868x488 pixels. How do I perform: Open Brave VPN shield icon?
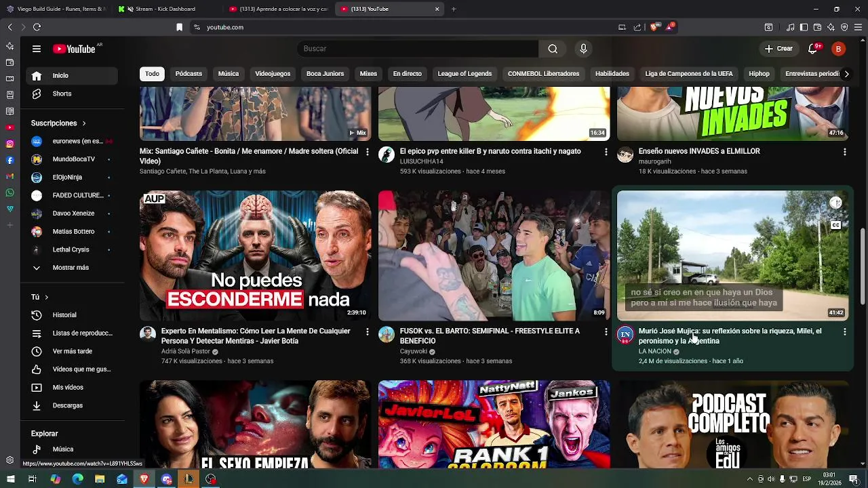point(844,27)
